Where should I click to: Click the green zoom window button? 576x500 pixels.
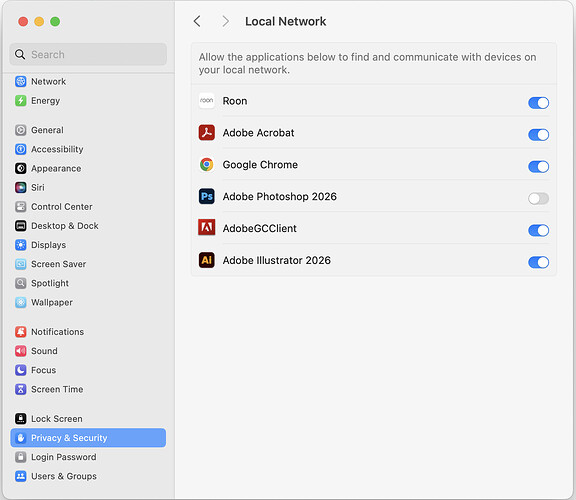coord(55,21)
